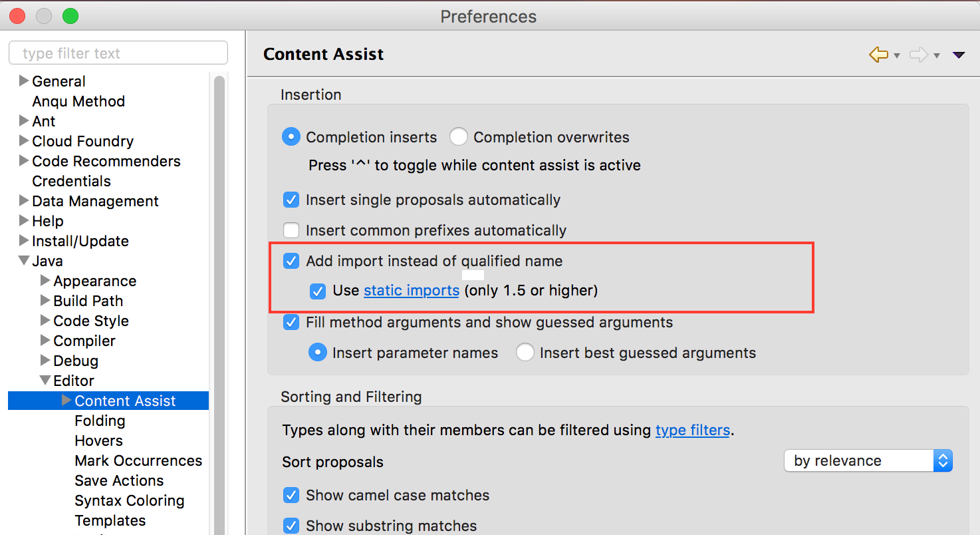Image resolution: width=980 pixels, height=535 pixels.
Task: Expand the General tree node
Action: click(x=23, y=81)
